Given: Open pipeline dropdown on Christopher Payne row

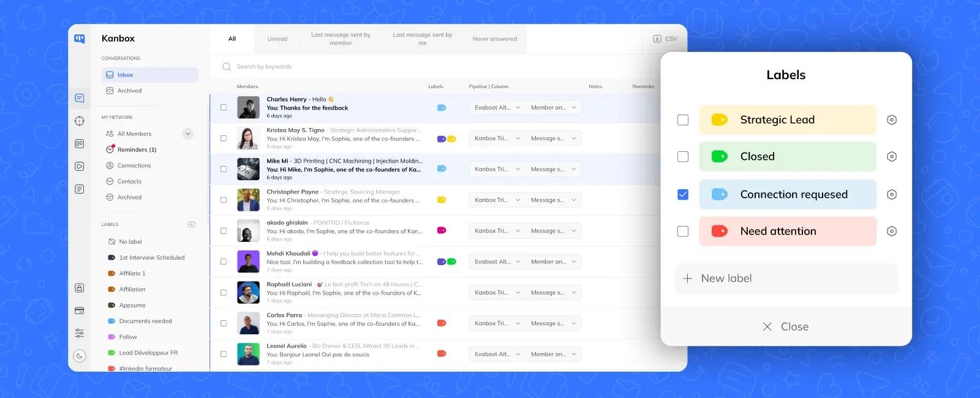Looking at the screenshot, I should [x=497, y=200].
